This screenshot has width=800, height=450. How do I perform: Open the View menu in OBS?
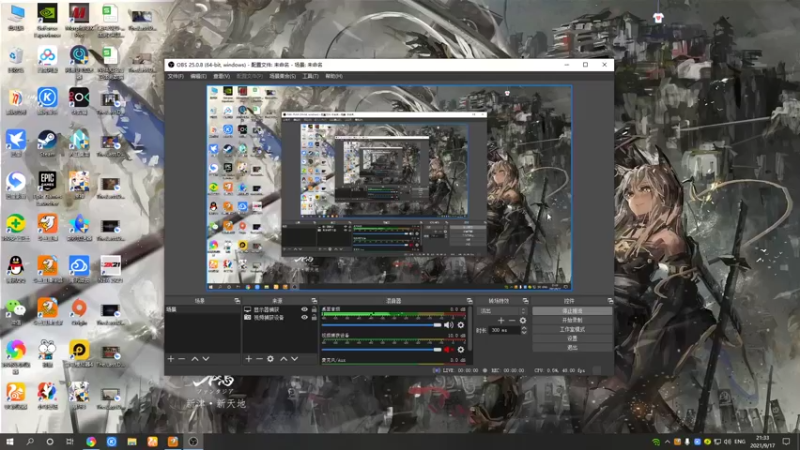pos(221,76)
